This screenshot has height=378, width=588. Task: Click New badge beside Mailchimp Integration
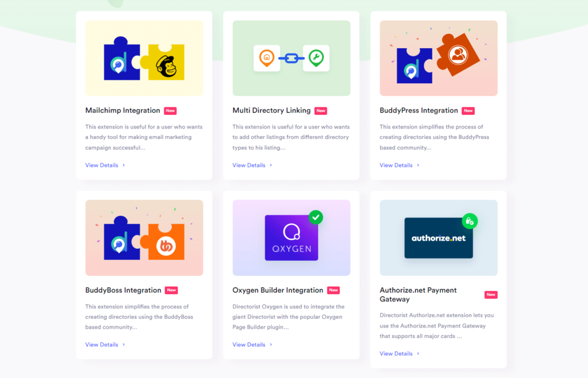tap(170, 111)
